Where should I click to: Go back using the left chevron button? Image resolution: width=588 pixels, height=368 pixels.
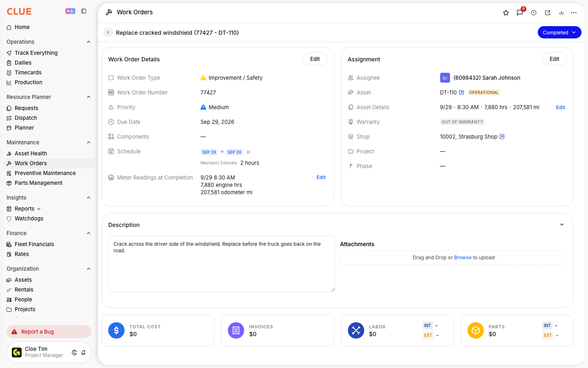(108, 32)
